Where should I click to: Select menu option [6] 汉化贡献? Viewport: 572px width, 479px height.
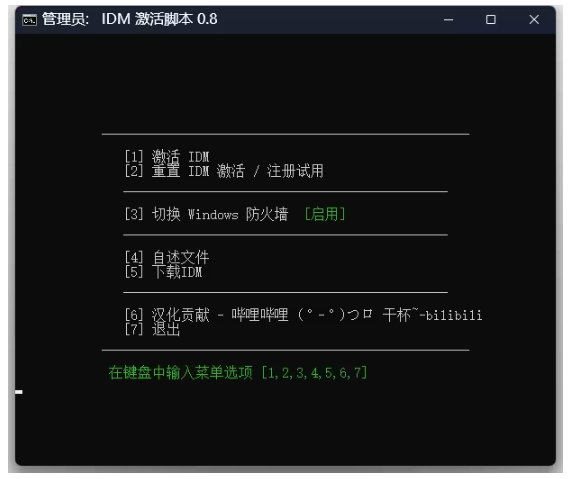pos(167,315)
